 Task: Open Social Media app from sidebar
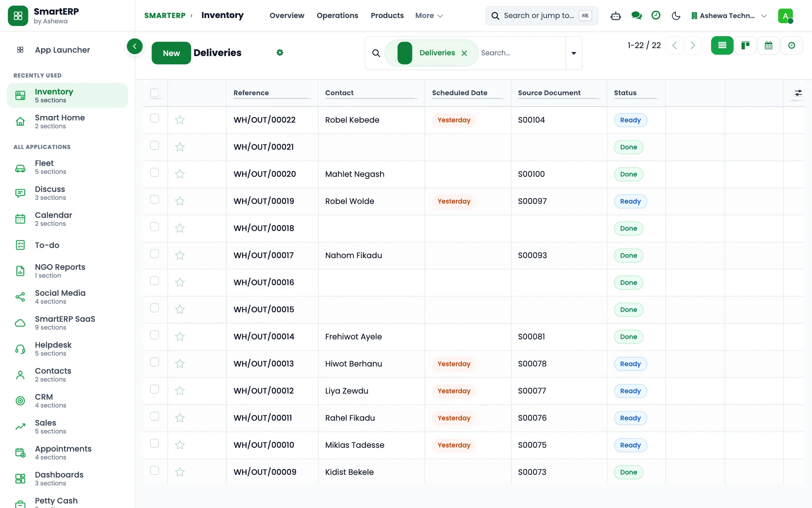(68, 297)
